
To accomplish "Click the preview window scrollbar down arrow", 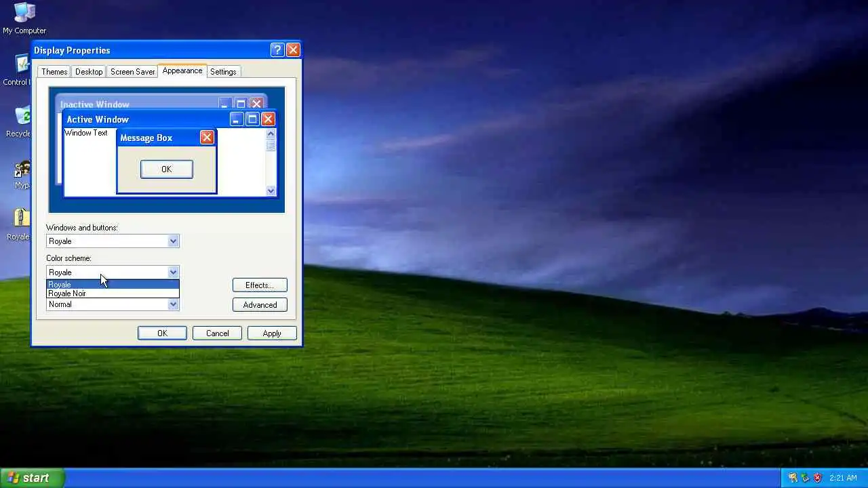I will pos(271,190).
